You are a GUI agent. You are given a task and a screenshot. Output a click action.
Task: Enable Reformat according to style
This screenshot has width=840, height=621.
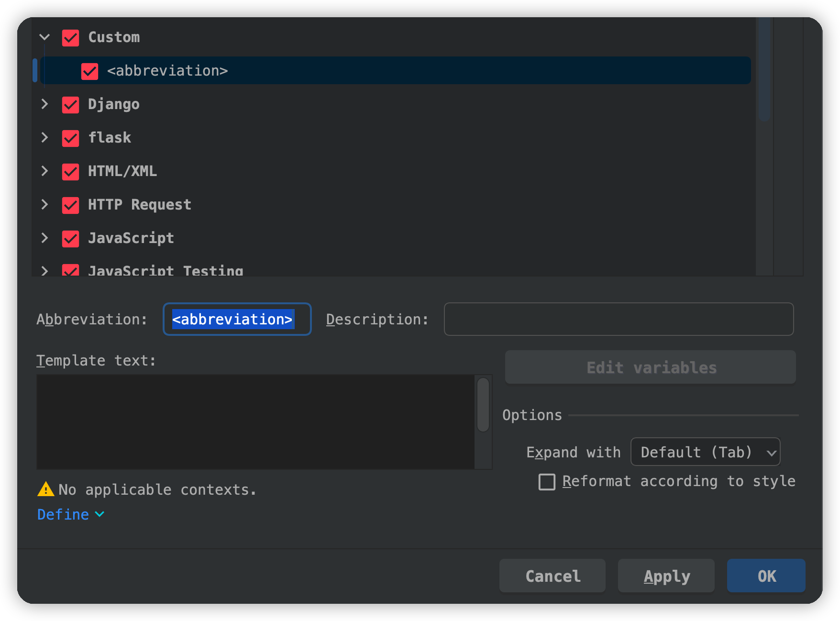[x=547, y=482]
